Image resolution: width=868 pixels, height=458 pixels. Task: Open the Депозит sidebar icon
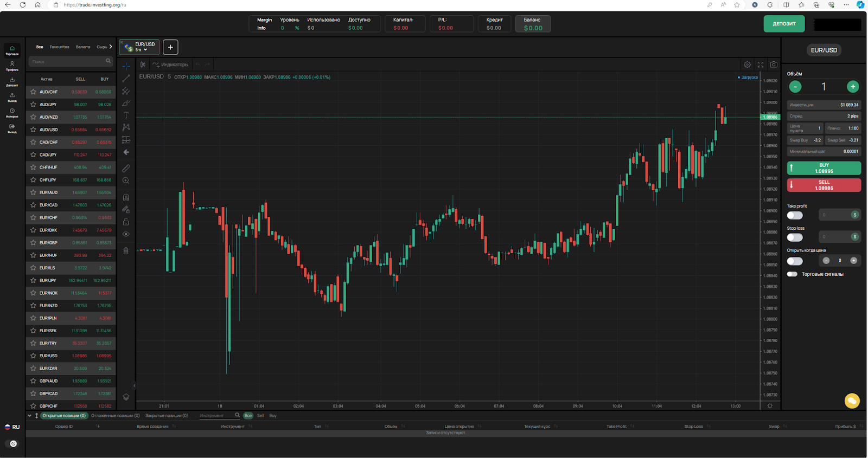(12, 82)
